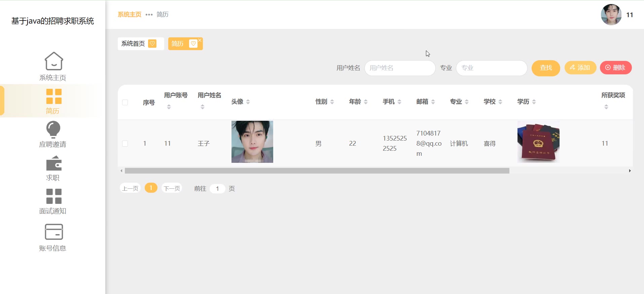
Task: Click the user avatar at top right
Action: pos(611,14)
